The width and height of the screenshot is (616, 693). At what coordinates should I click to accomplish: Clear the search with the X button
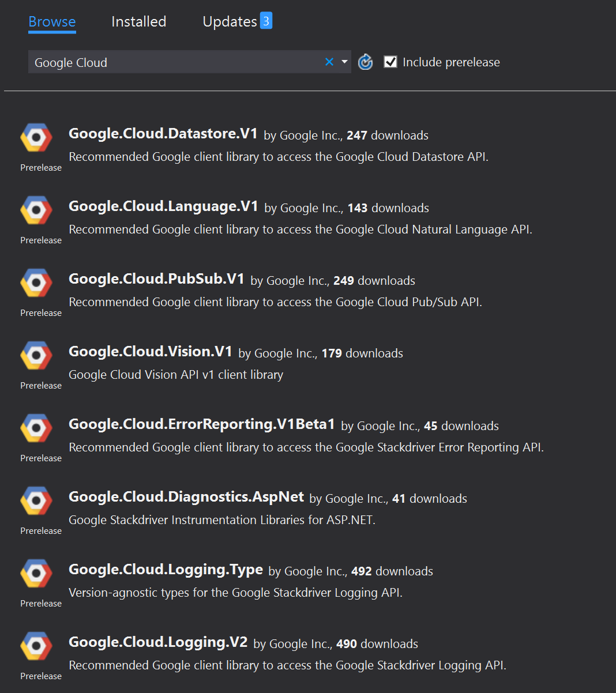(x=329, y=62)
